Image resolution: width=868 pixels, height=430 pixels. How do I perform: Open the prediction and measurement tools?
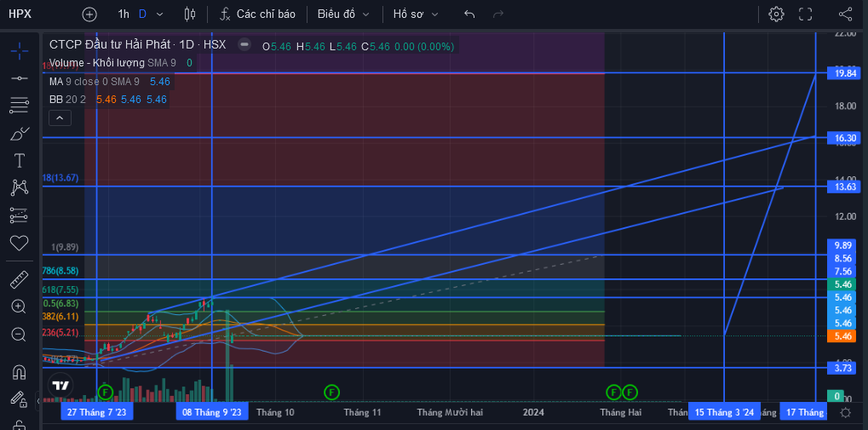pos(20,215)
